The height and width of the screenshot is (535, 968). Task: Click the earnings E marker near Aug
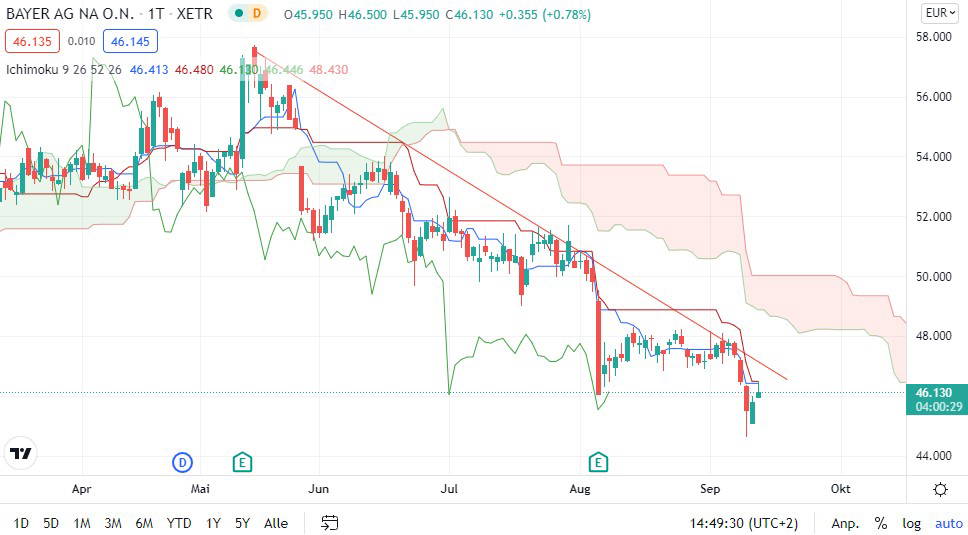pyautogui.click(x=598, y=462)
